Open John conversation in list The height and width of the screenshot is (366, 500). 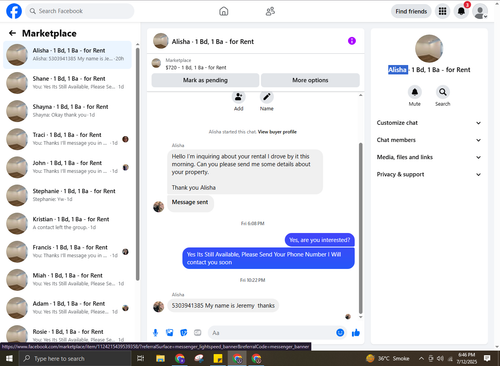pos(68,167)
